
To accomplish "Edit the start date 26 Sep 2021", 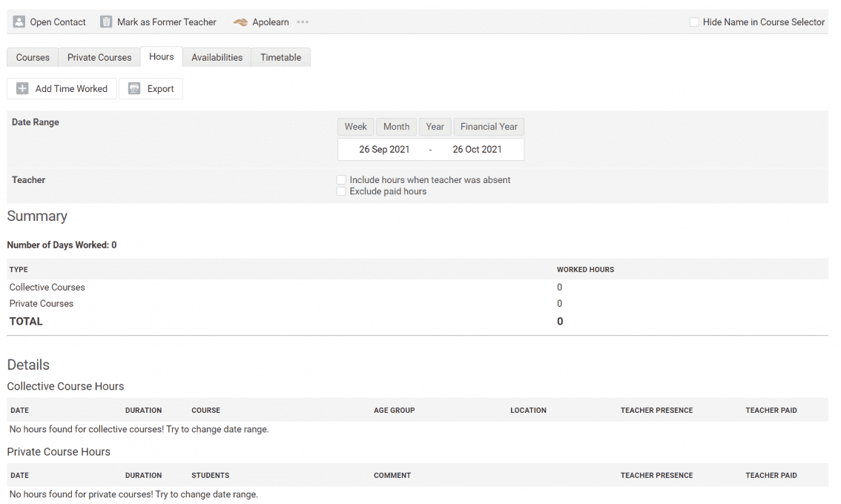I will click(x=384, y=150).
